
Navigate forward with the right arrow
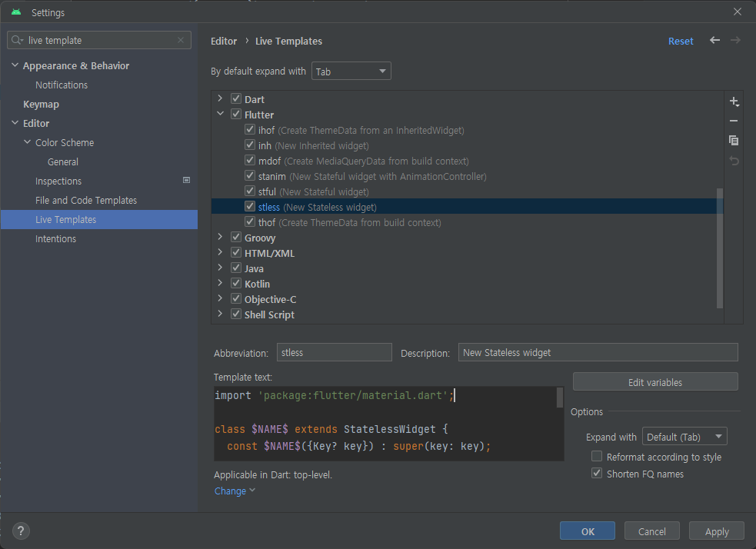click(735, 41)
